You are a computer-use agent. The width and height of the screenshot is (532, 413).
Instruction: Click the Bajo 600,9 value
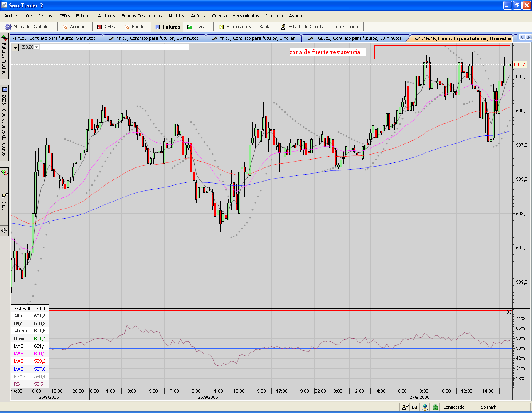[x=40, y=323]
